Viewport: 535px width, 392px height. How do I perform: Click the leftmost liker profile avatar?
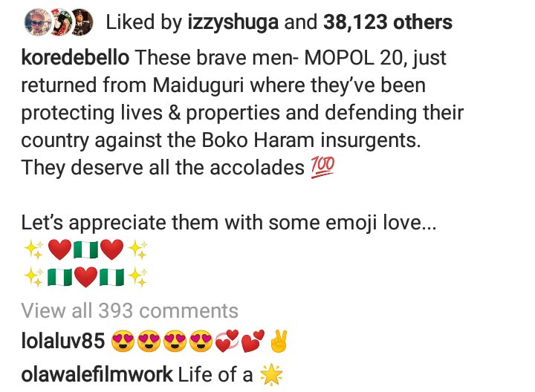point(33,20)
